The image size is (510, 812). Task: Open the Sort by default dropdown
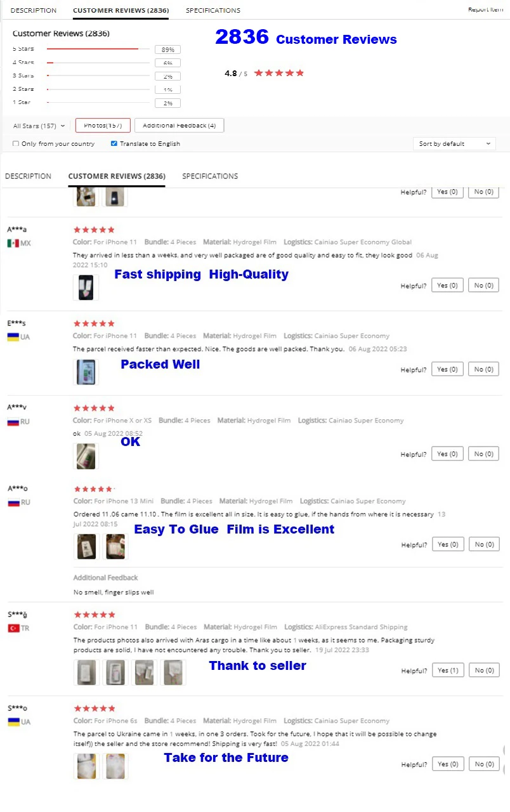(x=454, y=144)
